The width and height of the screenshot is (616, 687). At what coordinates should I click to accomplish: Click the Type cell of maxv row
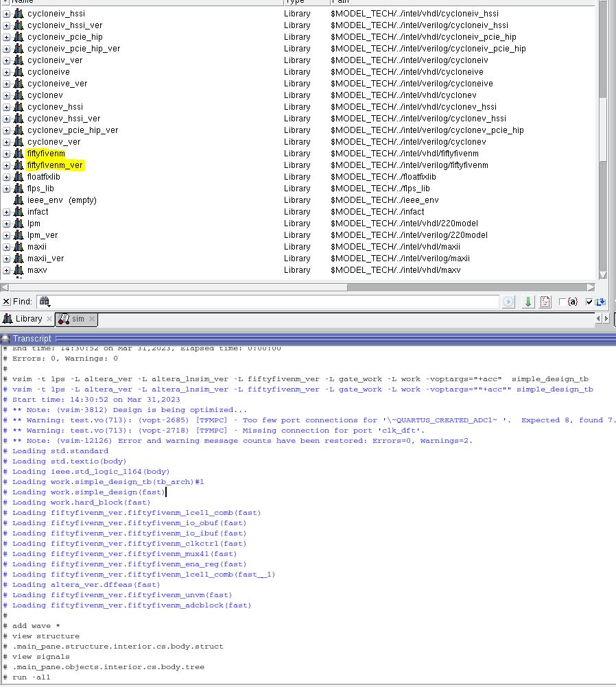coord(297,270)
